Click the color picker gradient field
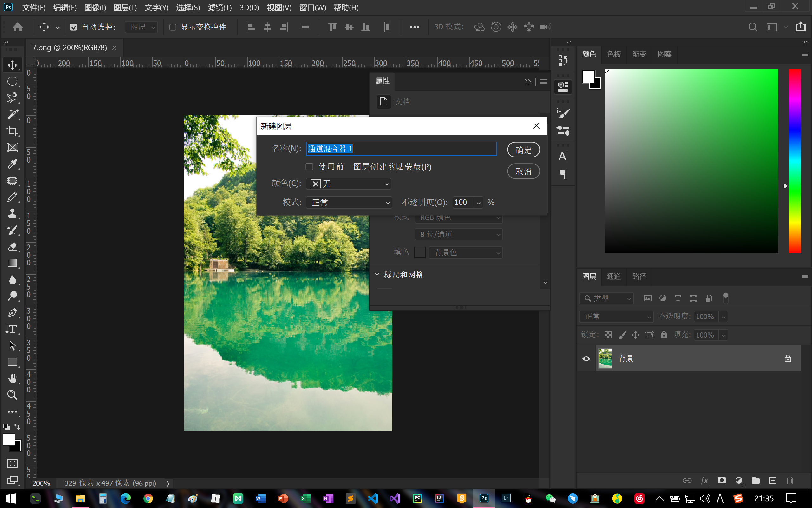Viewport: 812px width, 508px height. [691, 161]
